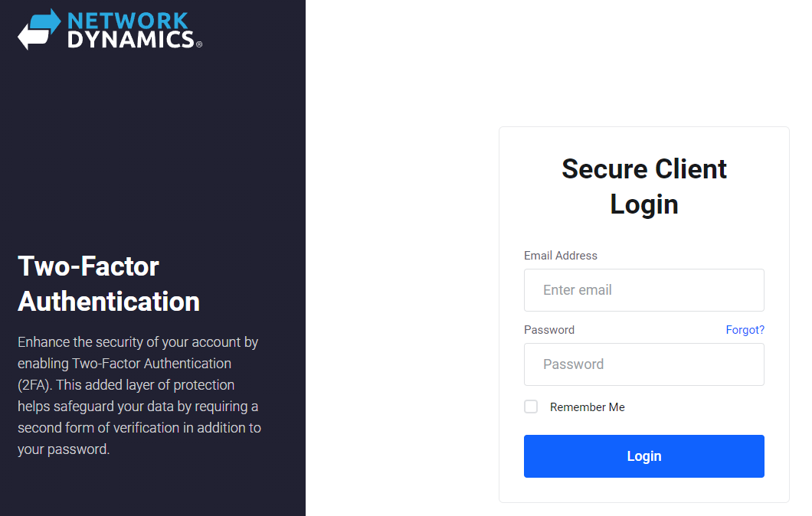Select the Enter email input field

pyautogui.click(x=643, y=290)
